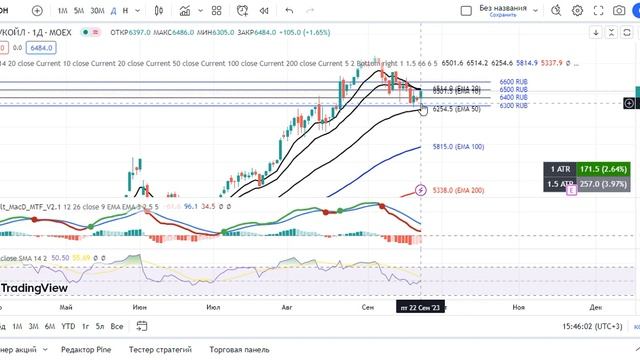Screen dimensions: 640x360
Task: Click the 6300 RUB level label
Action: click(x=513, y=105)
